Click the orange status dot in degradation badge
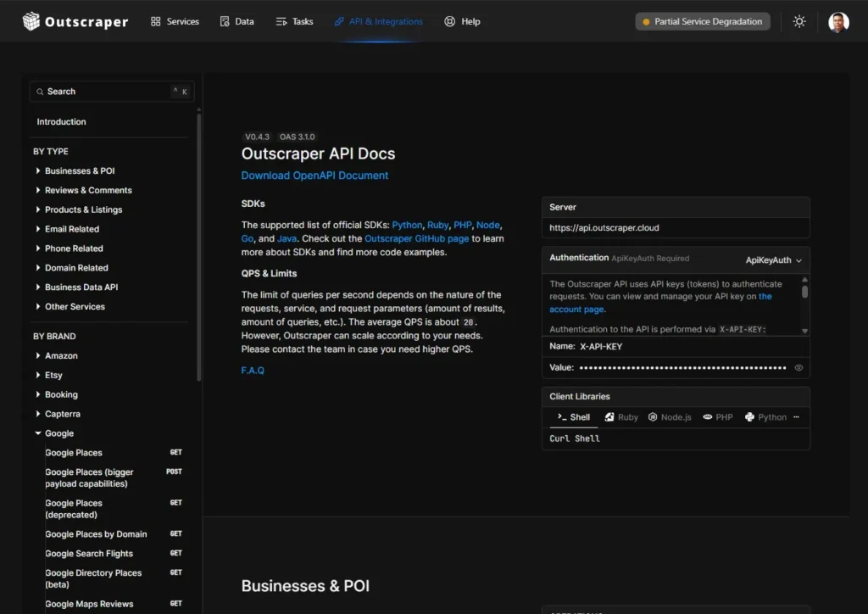The width and height of the screenshot is (868, 614). tap(645, 21)
